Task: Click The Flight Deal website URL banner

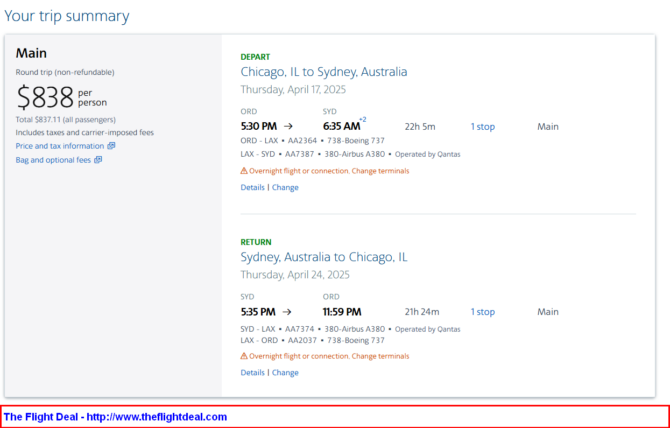Action: coord(115,417)
